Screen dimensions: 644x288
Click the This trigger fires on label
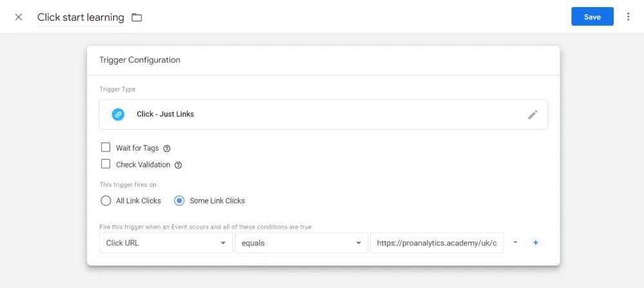coord(128,185)
